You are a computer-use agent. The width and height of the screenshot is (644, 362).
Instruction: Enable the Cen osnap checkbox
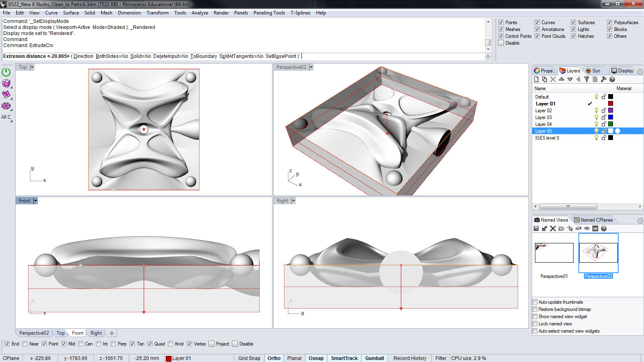coord(81,344)
